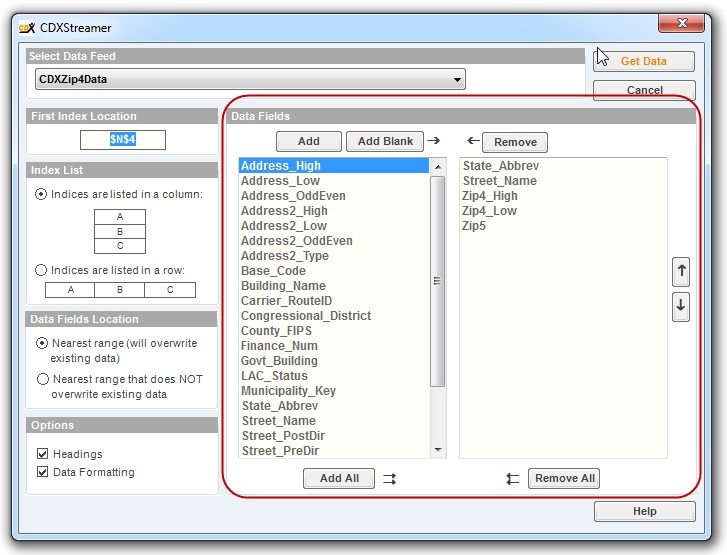Viewport: 727px width, 555px height.
Task: Click the First Index Location field $N$4
Action: click(x=123, y=140)
